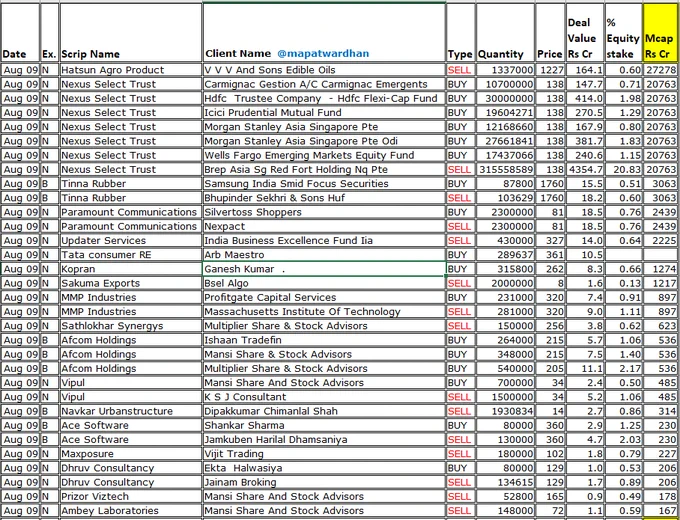Click Mcap 27278 for Hatsun Agro
Viewport: 680px width, 520px height.
click(x=660, y=70)
